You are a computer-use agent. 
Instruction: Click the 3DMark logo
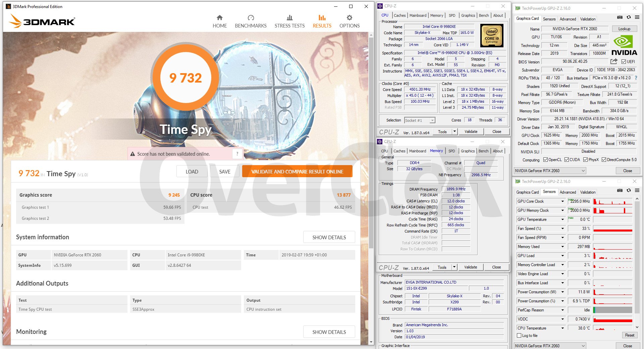tap(42, 21)
